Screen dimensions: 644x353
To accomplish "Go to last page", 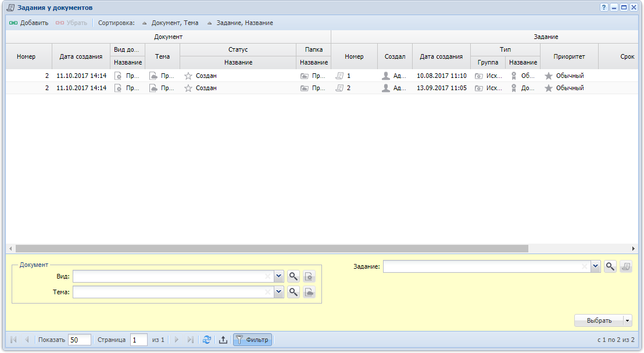I will [190, 340].
